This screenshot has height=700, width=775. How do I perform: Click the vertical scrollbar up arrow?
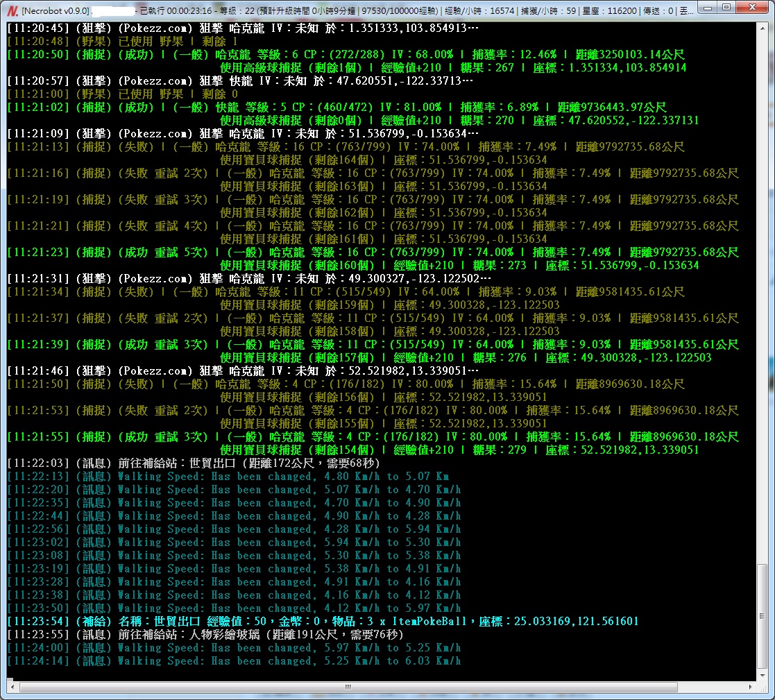(763, 28)
